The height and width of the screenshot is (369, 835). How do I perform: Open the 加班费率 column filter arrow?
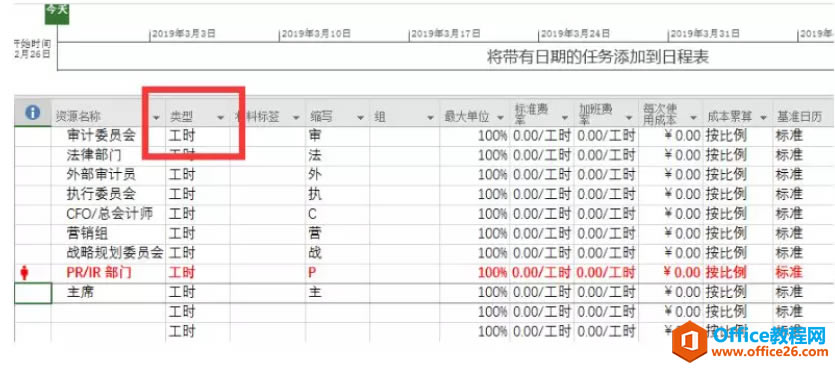click(629, 117)
